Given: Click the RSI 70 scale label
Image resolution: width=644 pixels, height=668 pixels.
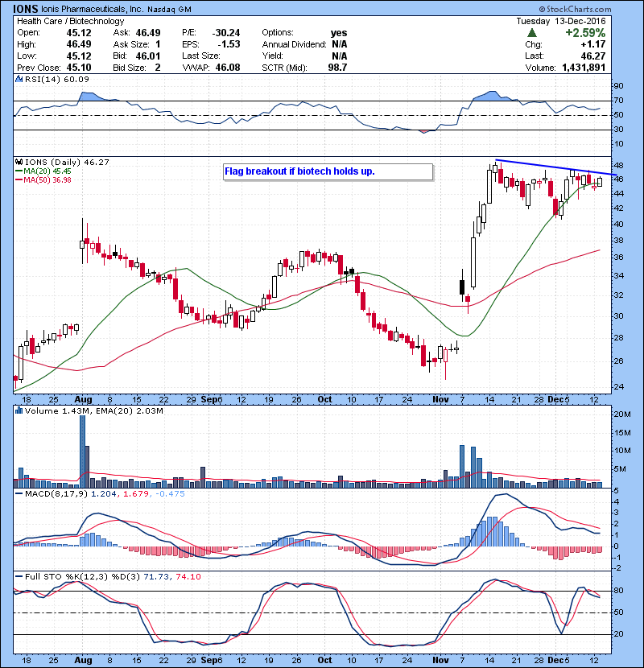Looking at the screenshot, I should [618, 101].
